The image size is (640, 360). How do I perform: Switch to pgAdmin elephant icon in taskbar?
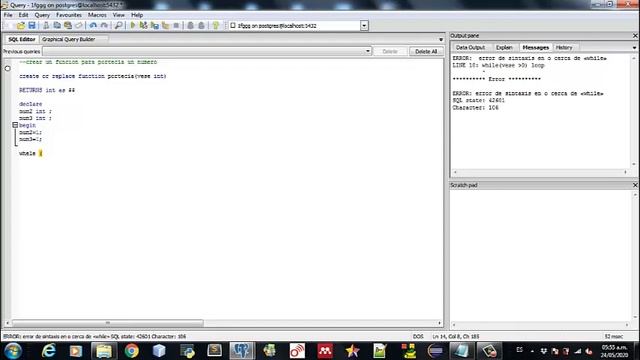(242, 351)
